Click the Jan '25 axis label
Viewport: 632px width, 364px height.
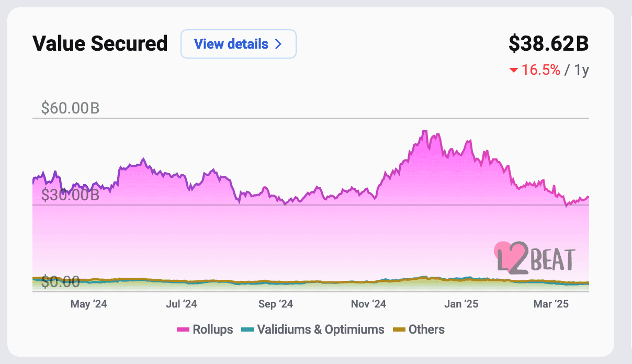pyautogui.click(x=461, y=304)
